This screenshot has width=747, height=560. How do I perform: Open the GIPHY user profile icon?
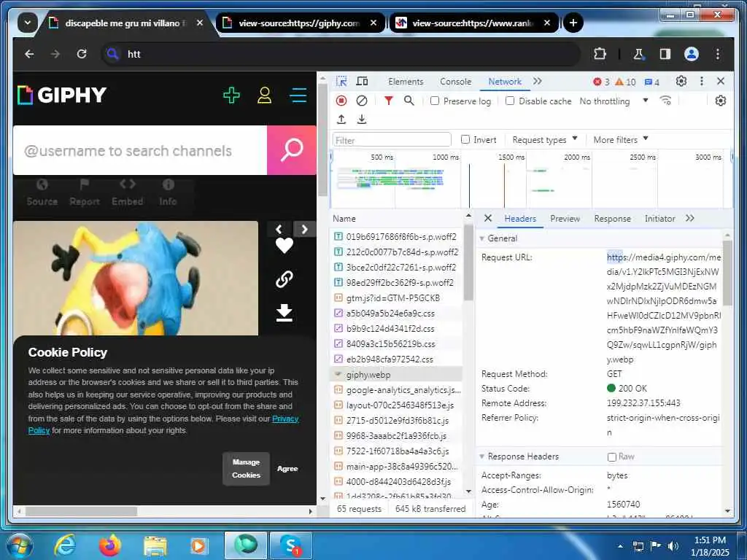click(x=264, y=96)
